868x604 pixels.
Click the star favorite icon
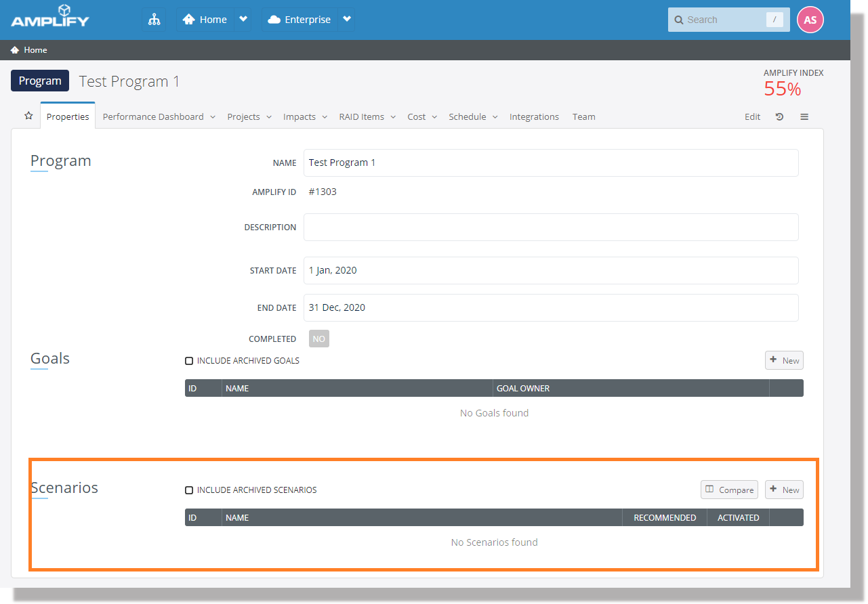click(28, 116)
